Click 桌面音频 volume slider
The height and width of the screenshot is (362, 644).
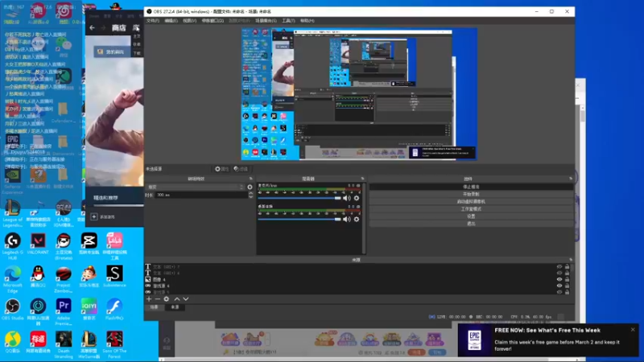[299, 219]
